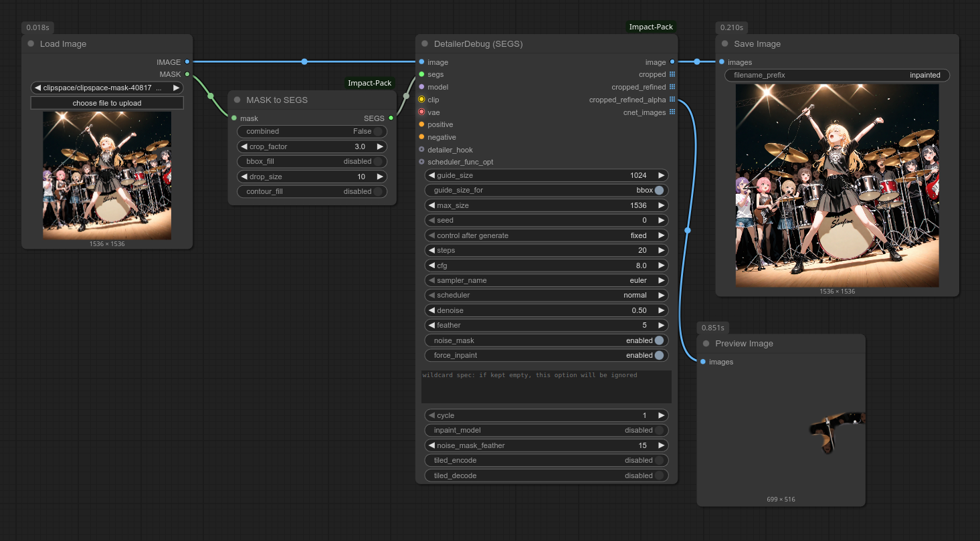Screen dimensions: 980x541
Task: Click the images input port on Save Image
Action: tap(722, 62)
